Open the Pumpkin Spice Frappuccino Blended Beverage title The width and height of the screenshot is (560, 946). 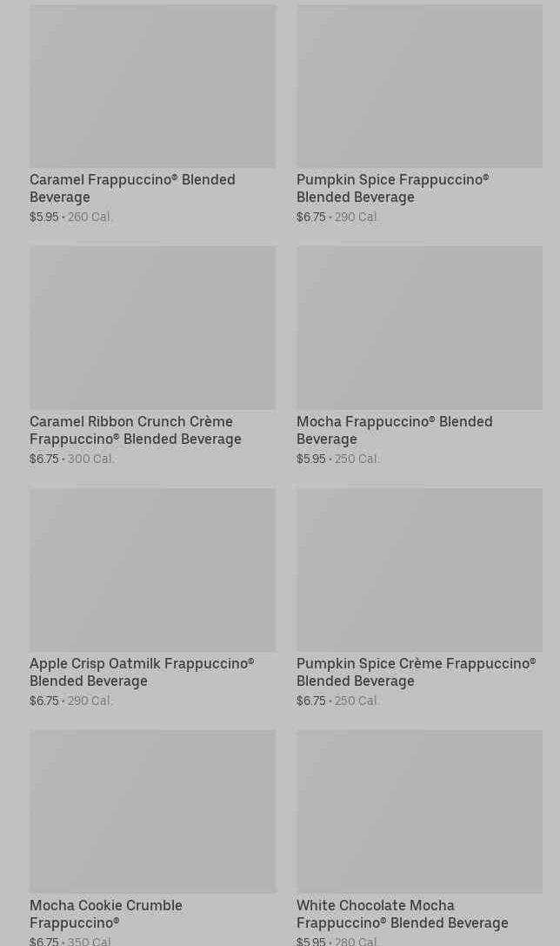392,188
